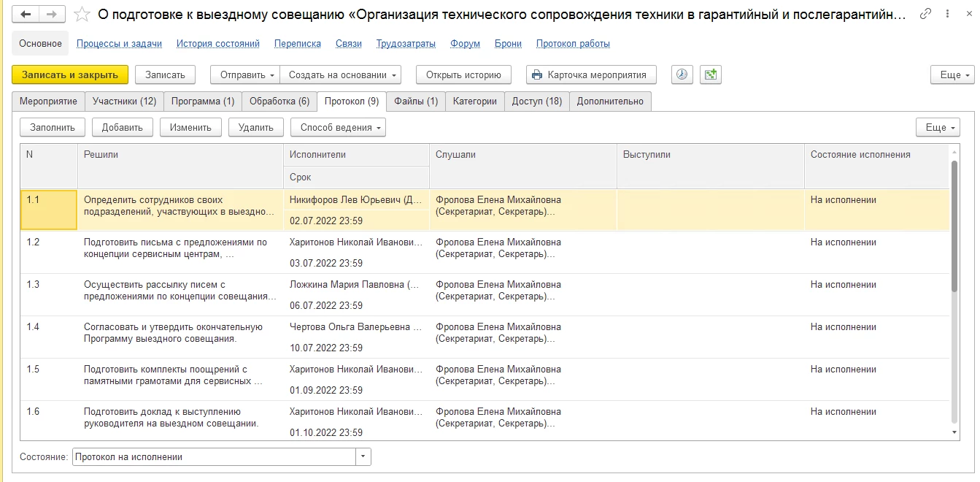Switch to the Участники (12) tab
980x482 pixels.
pos(124,102)
